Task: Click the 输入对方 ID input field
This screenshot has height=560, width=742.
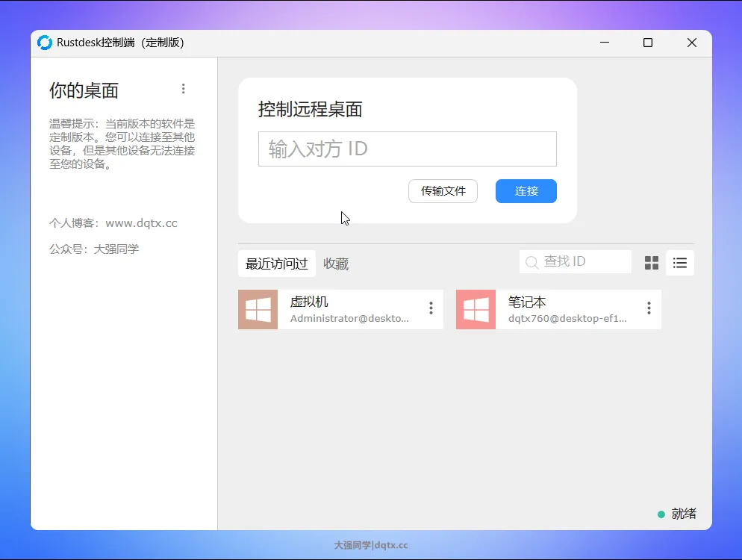Action: coord(407,149)
